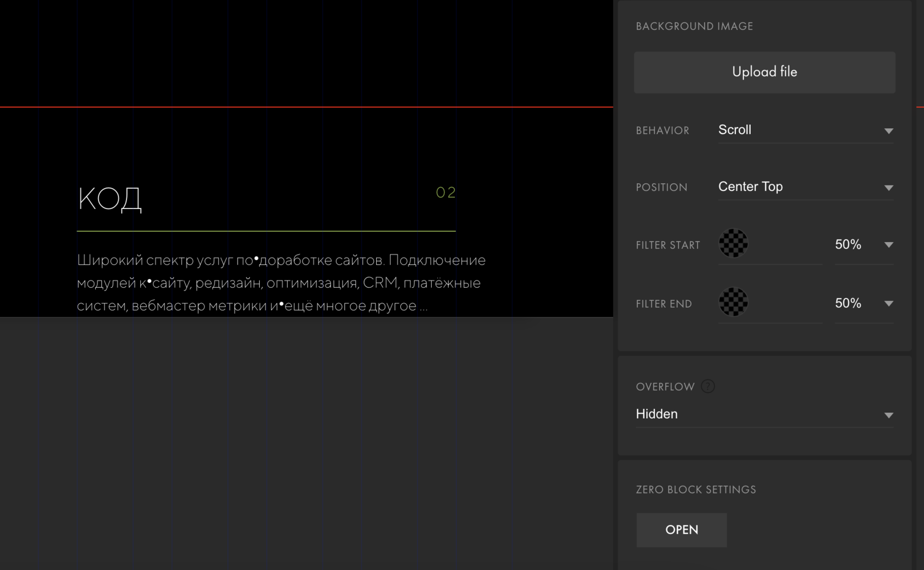Screen dimensions: 924x570
Task: Pick the Filter Start color swatch
Action: (733, 243)
